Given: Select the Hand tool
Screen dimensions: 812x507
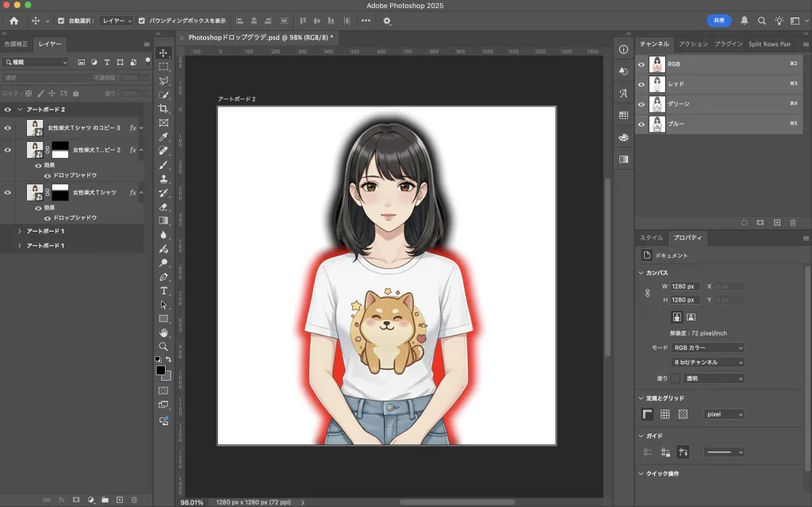Looking at the screenshot, I should click(164, 332).
